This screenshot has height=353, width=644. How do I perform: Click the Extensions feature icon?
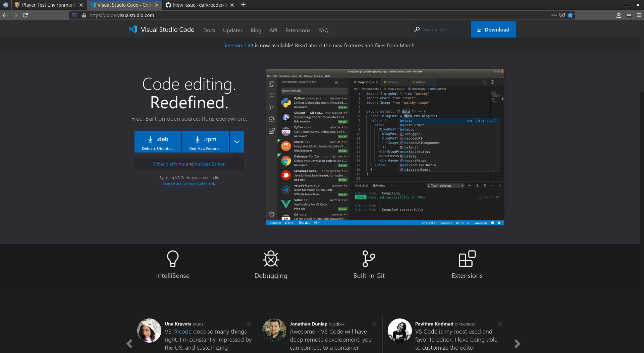coord(467,258)
